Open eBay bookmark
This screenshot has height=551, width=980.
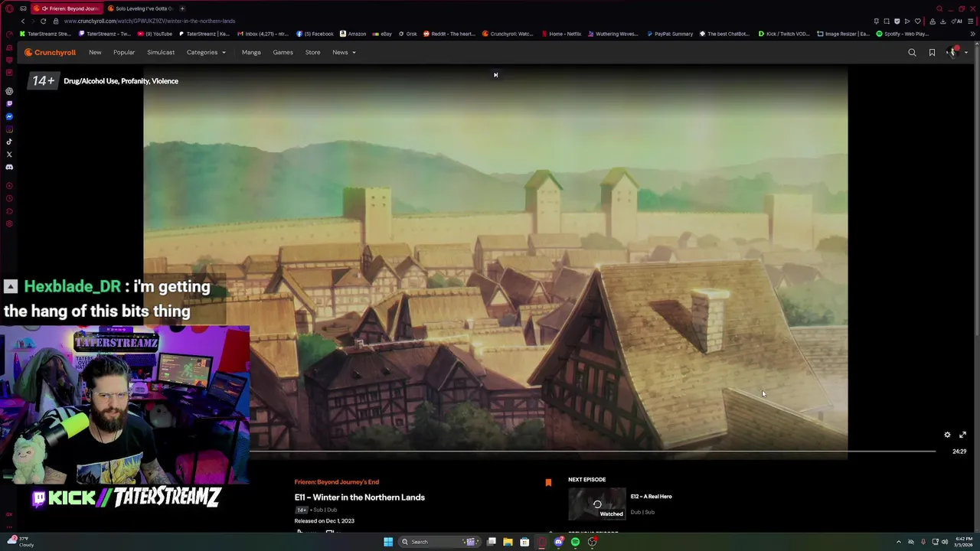pyautogui.click(x=382, y=34)
